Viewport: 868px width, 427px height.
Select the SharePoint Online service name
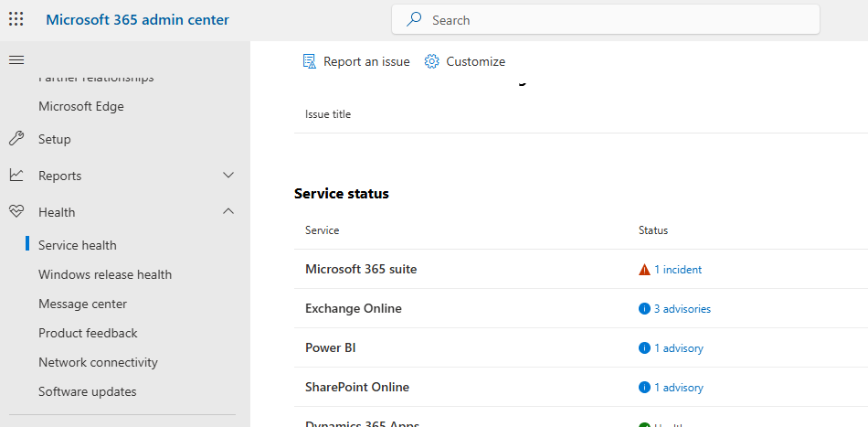coord(357,387)
